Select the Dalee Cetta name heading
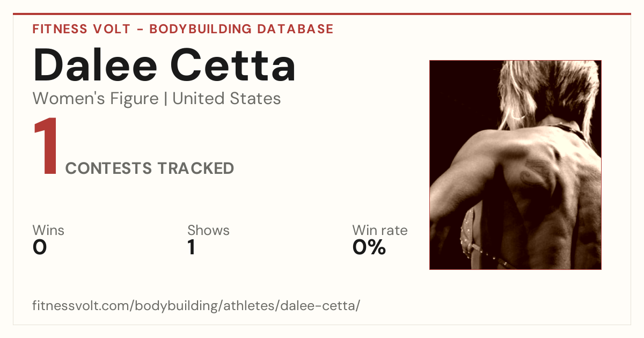Viewport: 644px width, 338px height. point(164,65)
